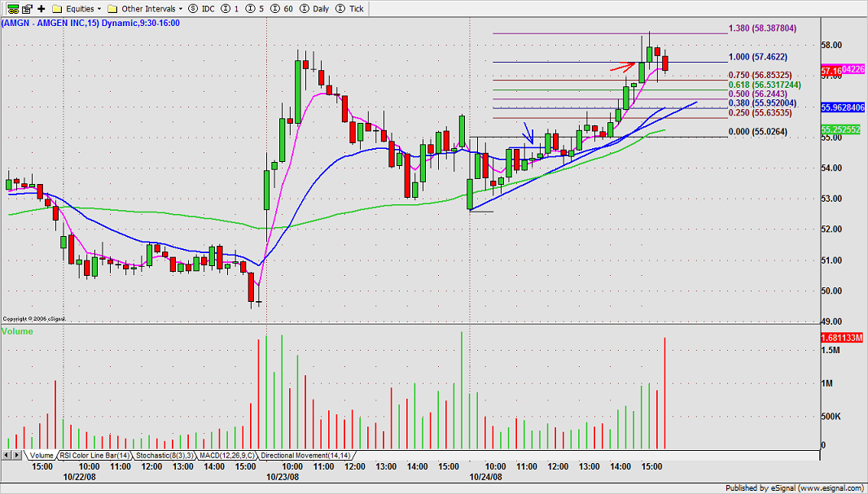Click the AMGN - AMGEN INC chart title

(x=90, y=24)
